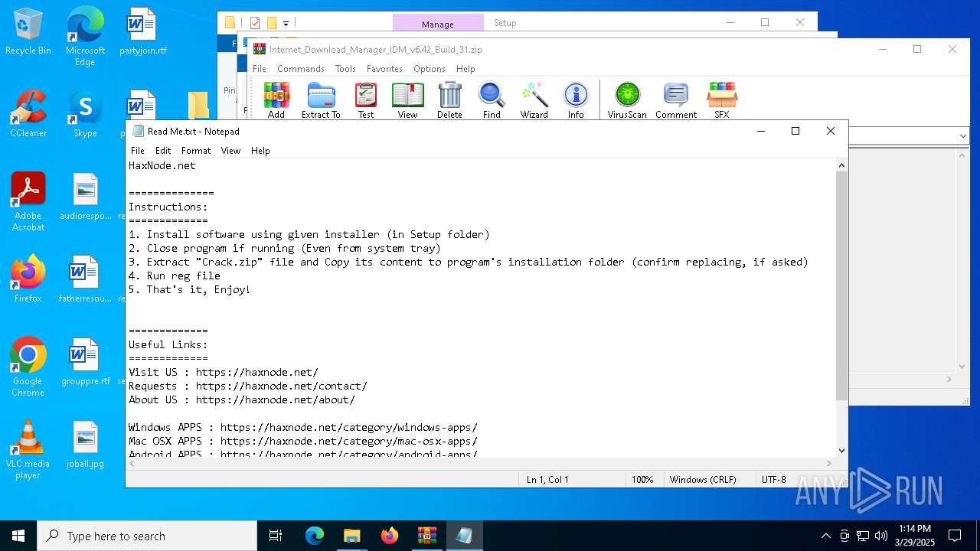Image resolution: width=980 pixels, height=551 pixels.
Task: Click the taskbar clock showing 1:14 PM
Action: 915,536
